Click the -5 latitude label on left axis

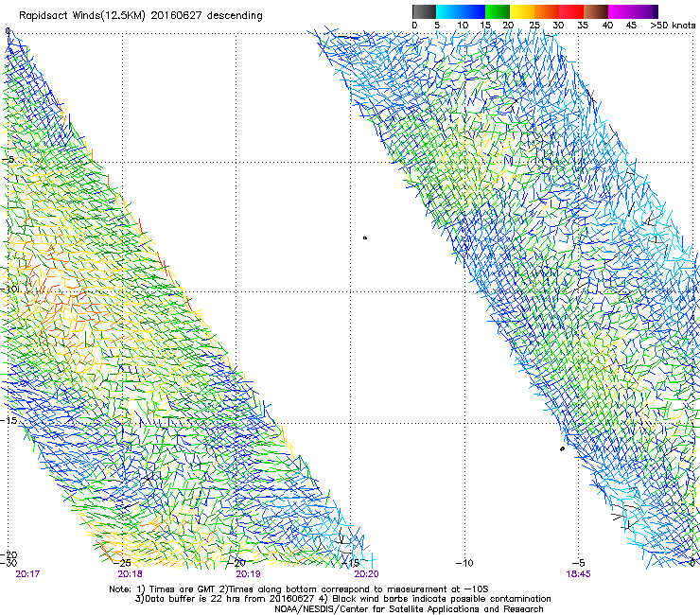click(8, 160)
